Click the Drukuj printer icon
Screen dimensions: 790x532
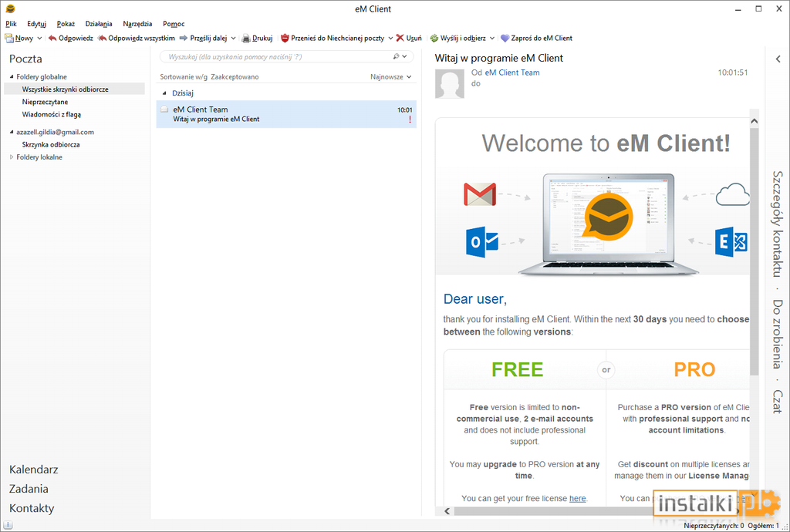[x=246, y=39]
